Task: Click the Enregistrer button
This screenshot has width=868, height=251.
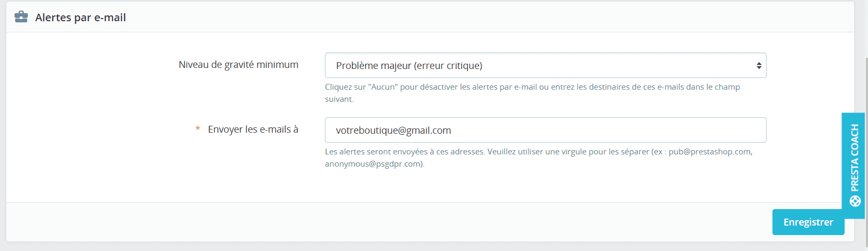Action: pyautogui.click(x=808, y=222)
